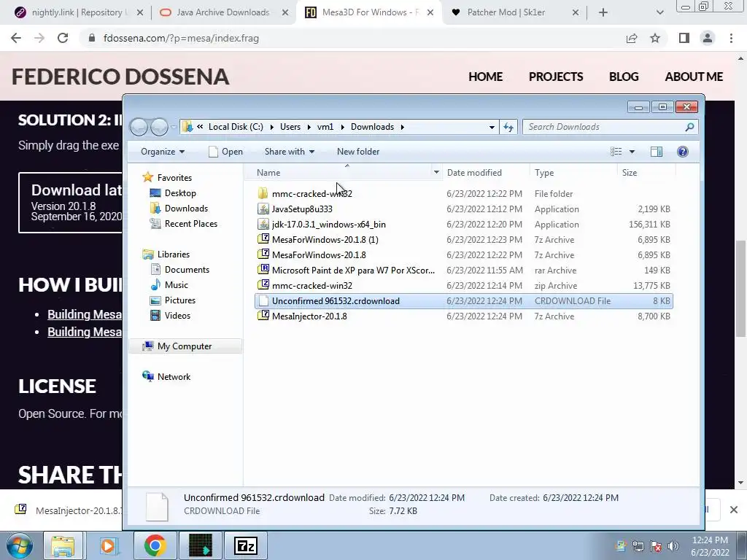Close the Chrome downloads bar

[x=734, y=510]
